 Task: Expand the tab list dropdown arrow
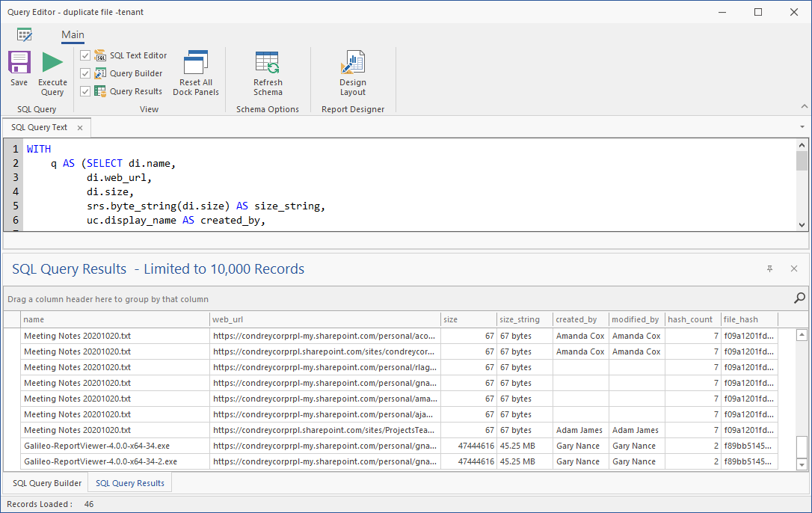pos(802,127)
